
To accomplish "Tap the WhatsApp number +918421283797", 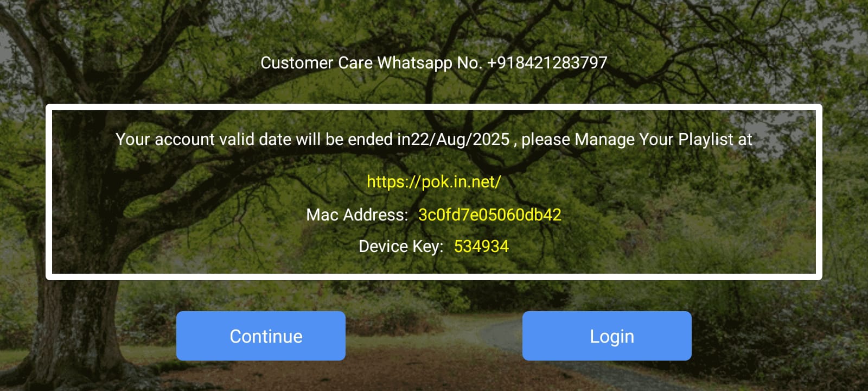I will (547, 63).
